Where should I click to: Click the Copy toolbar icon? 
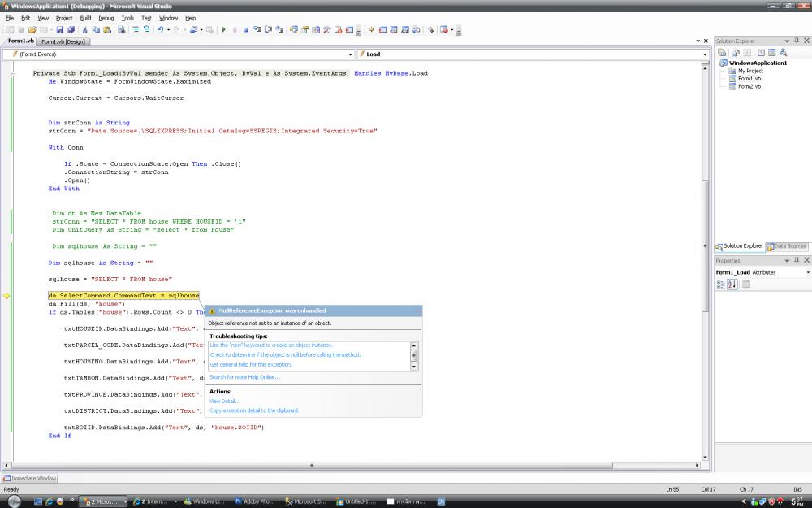96,30
